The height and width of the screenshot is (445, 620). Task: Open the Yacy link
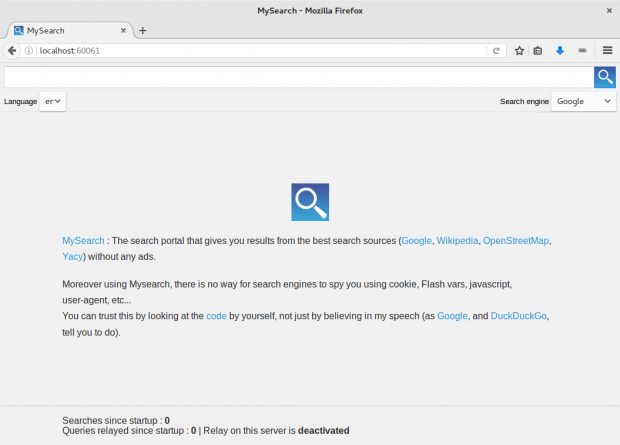point(72,257)
